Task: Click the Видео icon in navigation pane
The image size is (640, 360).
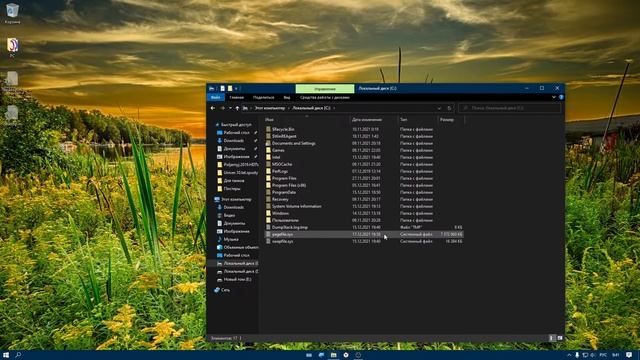Action: tap(220, 215)
